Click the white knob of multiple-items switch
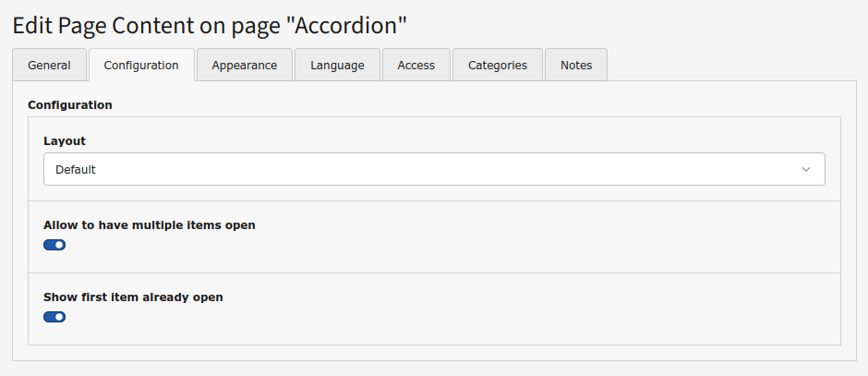The height and width of the screenshot is (376, 868). point(60,245)
